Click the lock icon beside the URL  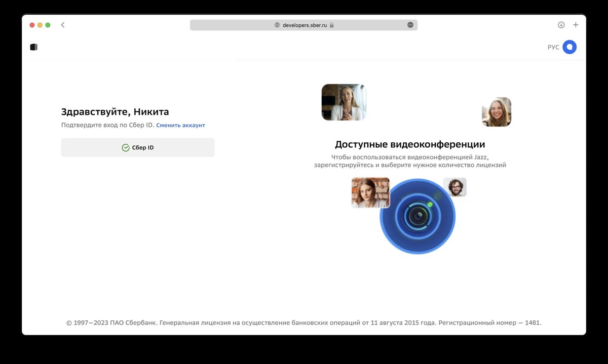332,25
